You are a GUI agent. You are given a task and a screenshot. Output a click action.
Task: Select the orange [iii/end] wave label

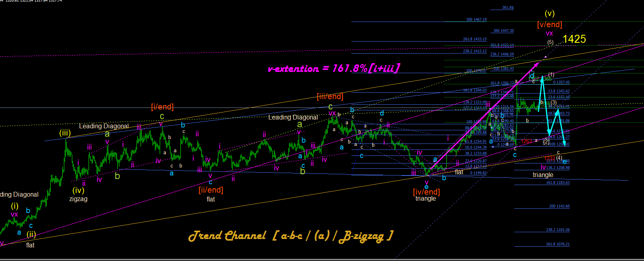click(330, 96)
